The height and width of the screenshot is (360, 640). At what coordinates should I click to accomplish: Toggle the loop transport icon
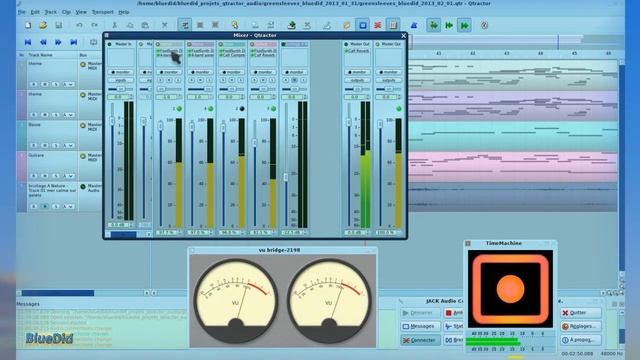(x=93, y=42)
